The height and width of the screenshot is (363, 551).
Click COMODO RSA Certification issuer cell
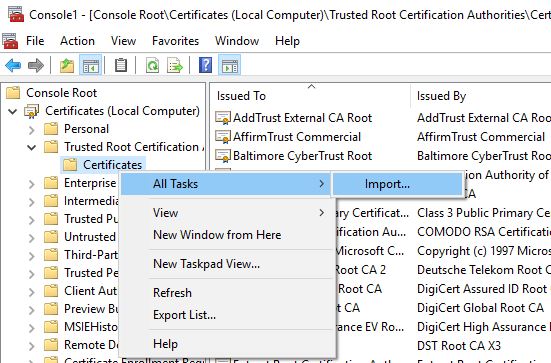(x=484, y=232)
